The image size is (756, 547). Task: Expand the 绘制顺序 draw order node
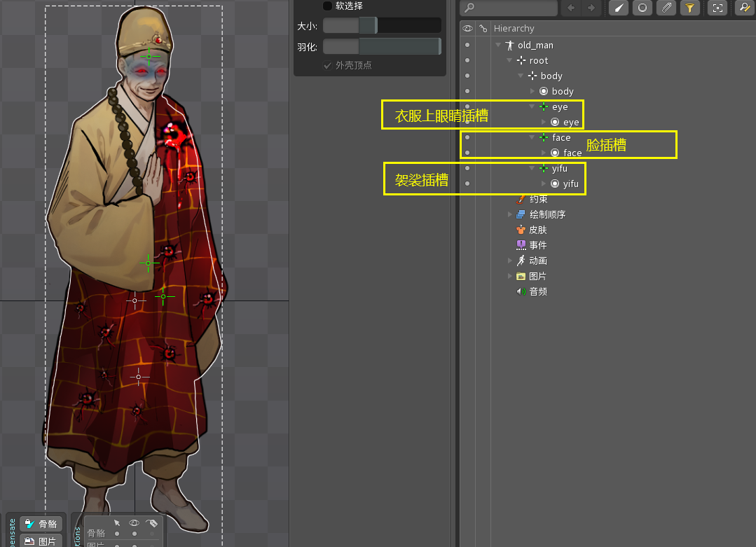(x=510, y=214)
